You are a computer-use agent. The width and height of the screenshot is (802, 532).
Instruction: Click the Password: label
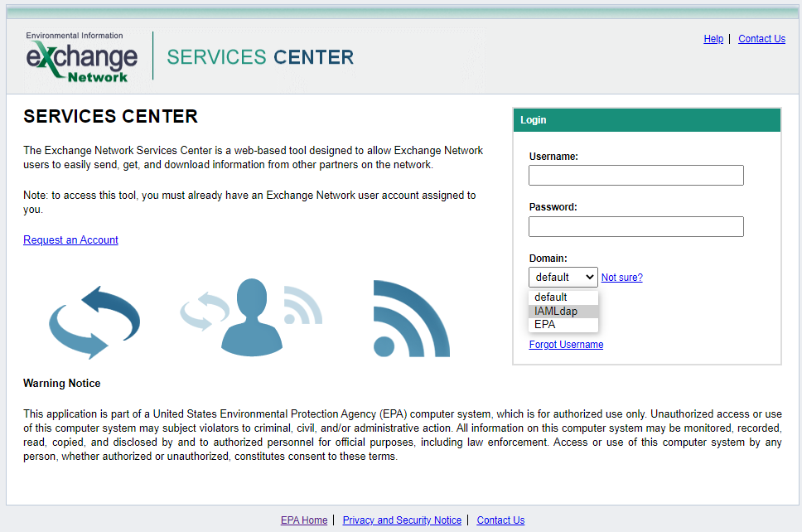click(x=553, y=207)
